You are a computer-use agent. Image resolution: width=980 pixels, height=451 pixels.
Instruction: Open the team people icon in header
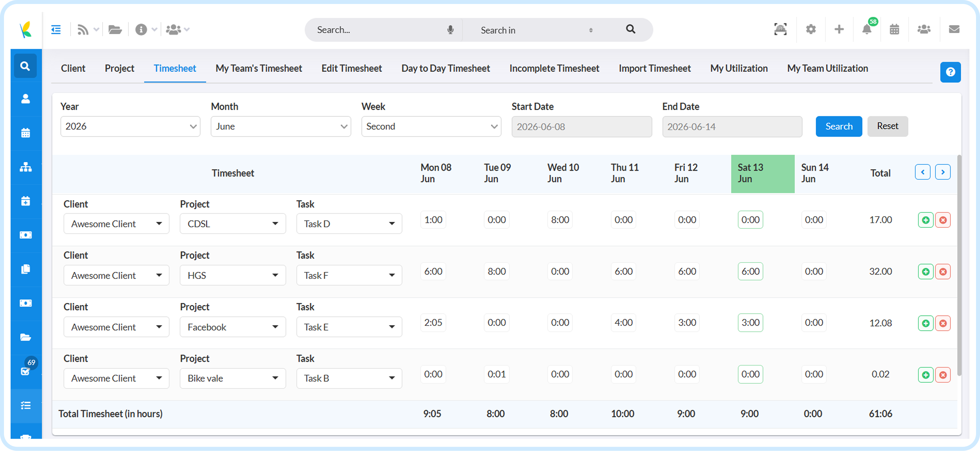pos(924,29)
